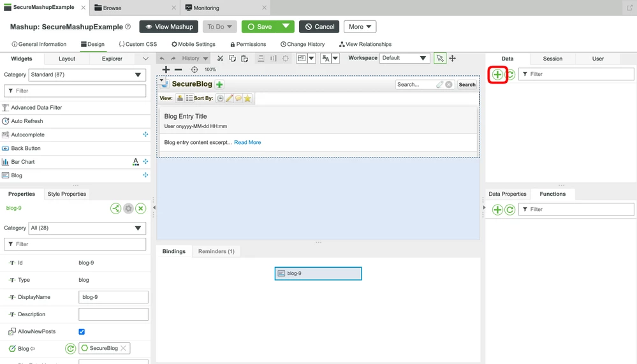Viewport: 637px width, 364px height.
Task: Open widget Category Standard (87) dropdown
Action: pos(87,75)
